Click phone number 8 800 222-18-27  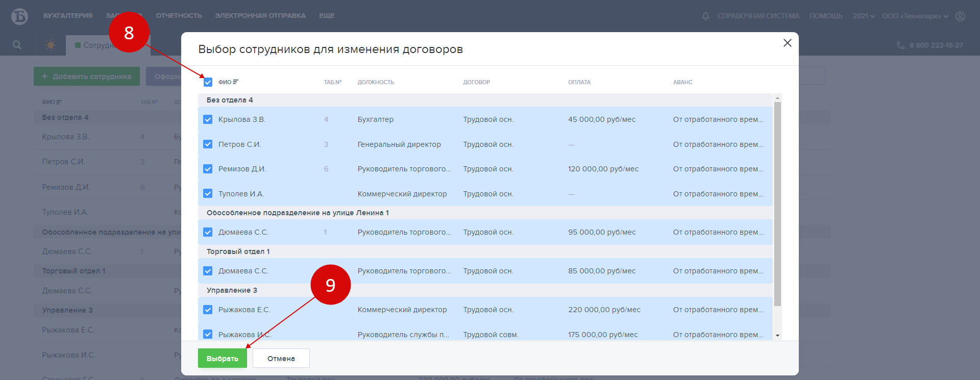coord(936,45)
